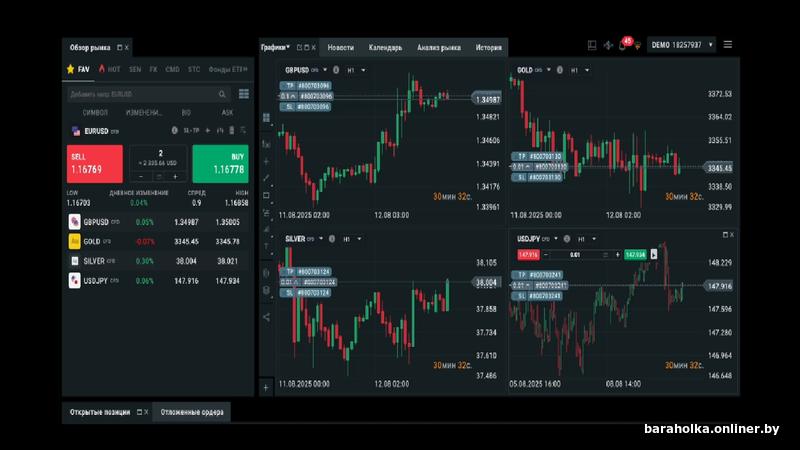Screen dimensions: 800x450
Task: Click SILVER chart info icon
Action: [x=332, y=239]
